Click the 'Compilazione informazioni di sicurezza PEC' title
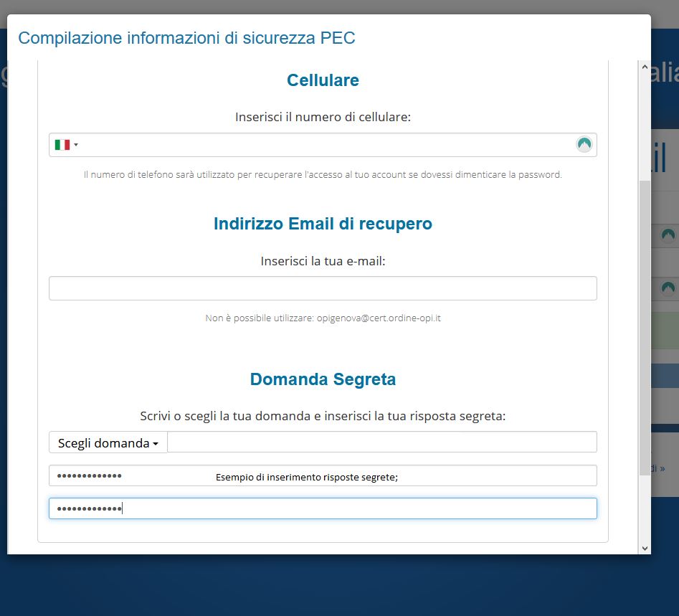Image resolution: width=679 pixels, height=616 pixels. click(x=186, y=38)
